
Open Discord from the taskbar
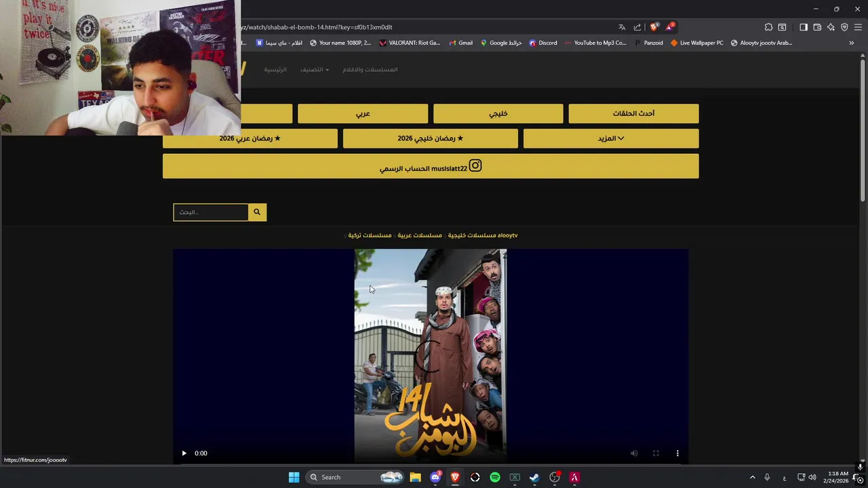click(435, 477)
